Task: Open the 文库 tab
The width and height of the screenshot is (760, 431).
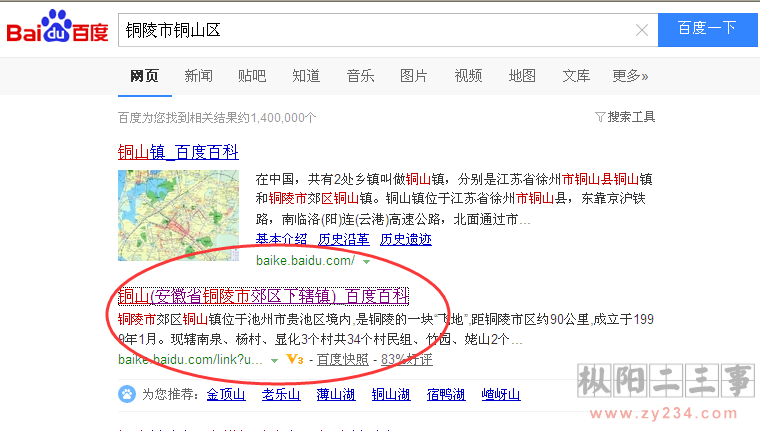Action: point(576,76)
